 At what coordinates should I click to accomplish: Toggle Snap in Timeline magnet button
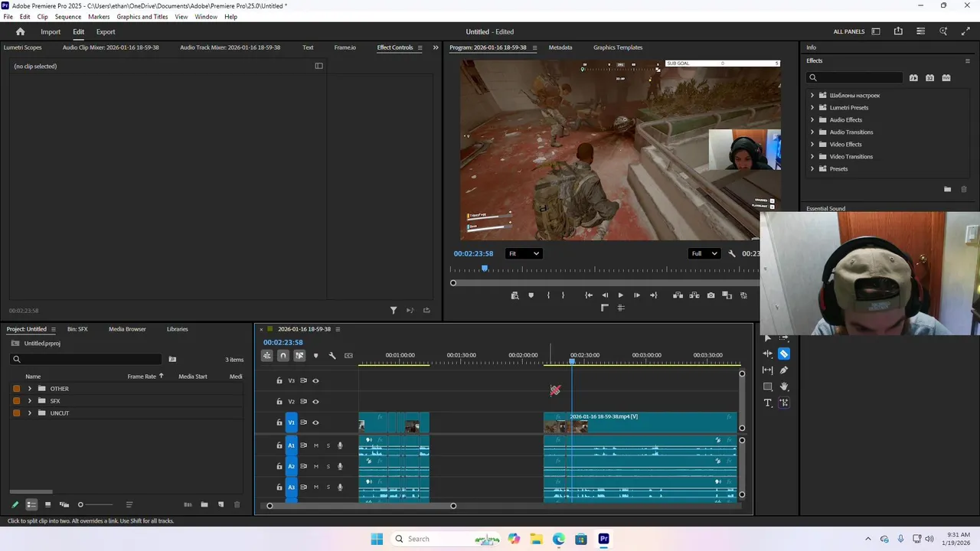283,355
